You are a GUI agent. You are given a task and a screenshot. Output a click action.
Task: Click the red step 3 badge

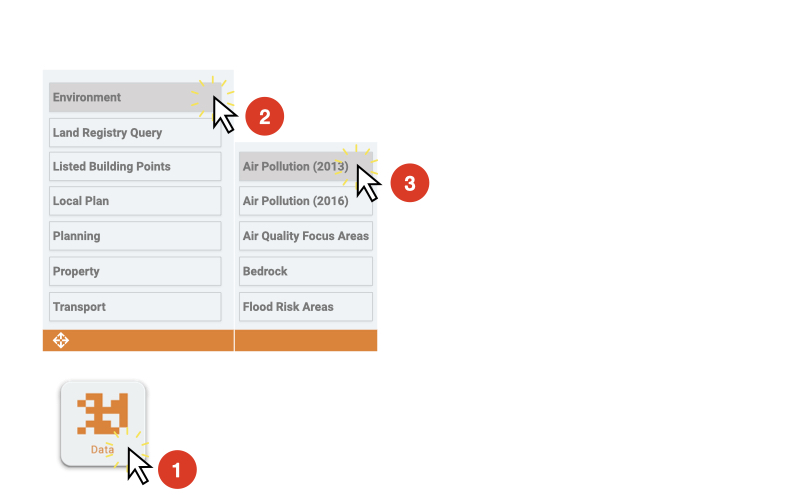pos(410,183)
